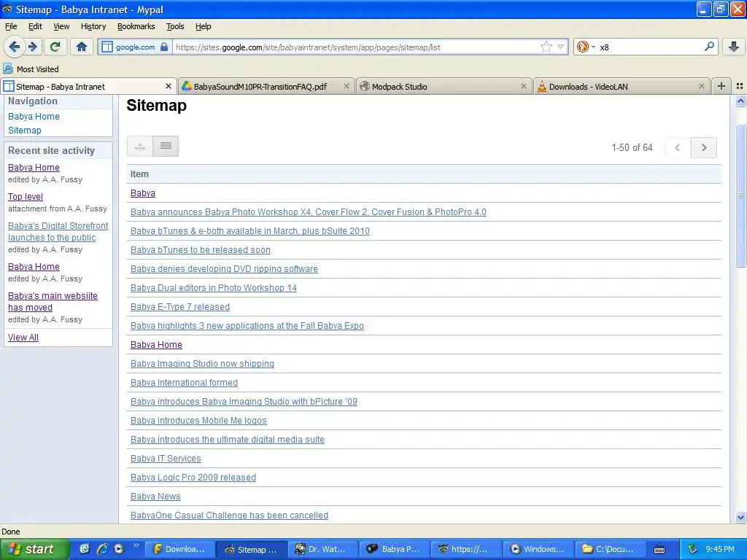Open BabyaOne Casual Challenge has been cancelled
747x560 pixels.
(x=229, y=516)
